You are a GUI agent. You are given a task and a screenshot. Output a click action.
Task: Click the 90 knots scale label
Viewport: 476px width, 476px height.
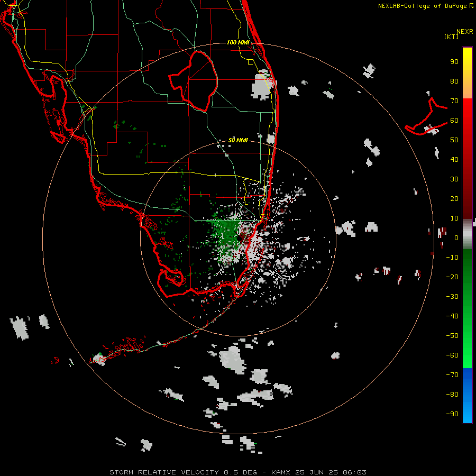[454, 62]
